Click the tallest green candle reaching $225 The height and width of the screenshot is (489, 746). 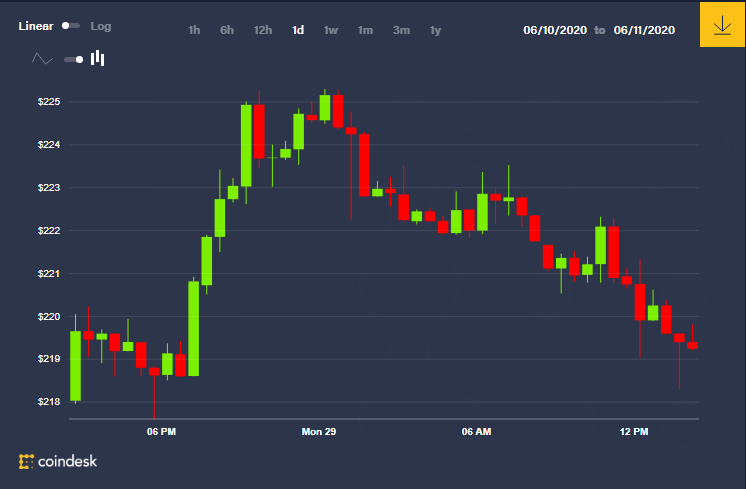pyautogui.click(x=246, y=145)
